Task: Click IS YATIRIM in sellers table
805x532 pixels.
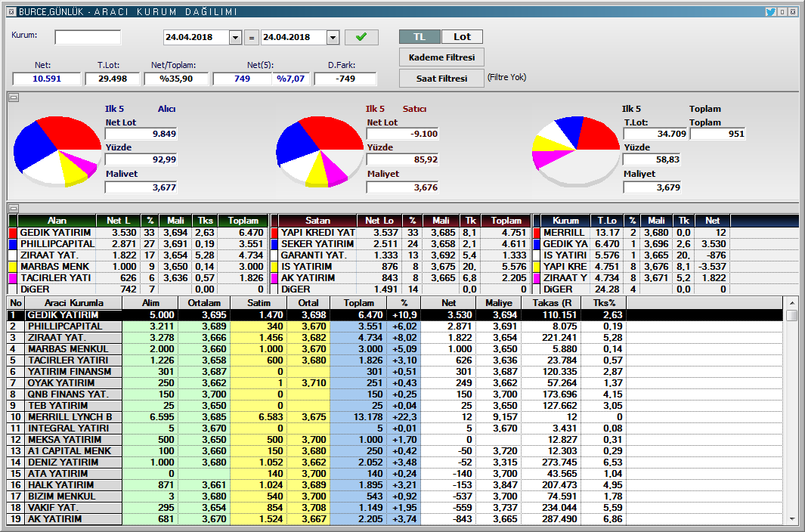Action: tap(306, 267)
